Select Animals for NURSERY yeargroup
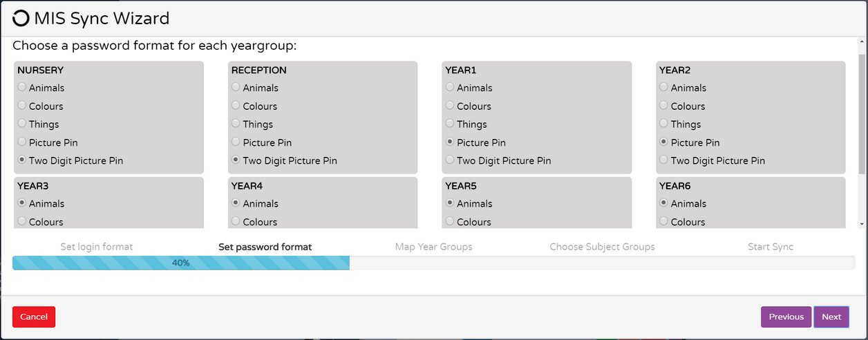Image resolution: width=868 pixels, height=340 pixels. [x=23, y=88]
